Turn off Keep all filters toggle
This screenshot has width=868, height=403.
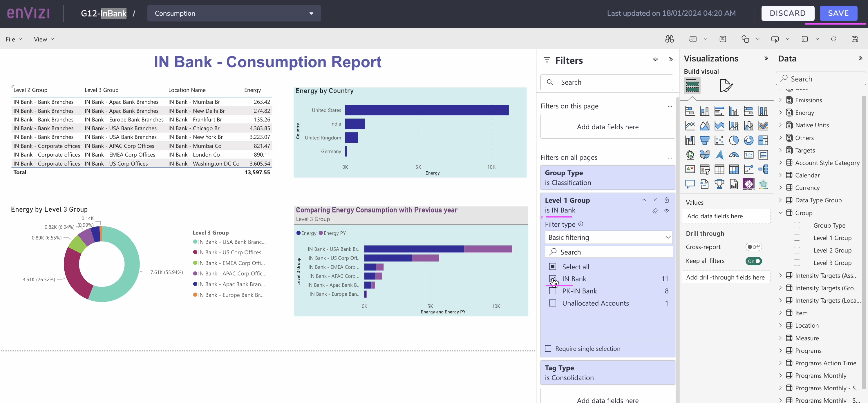[754, 261]
